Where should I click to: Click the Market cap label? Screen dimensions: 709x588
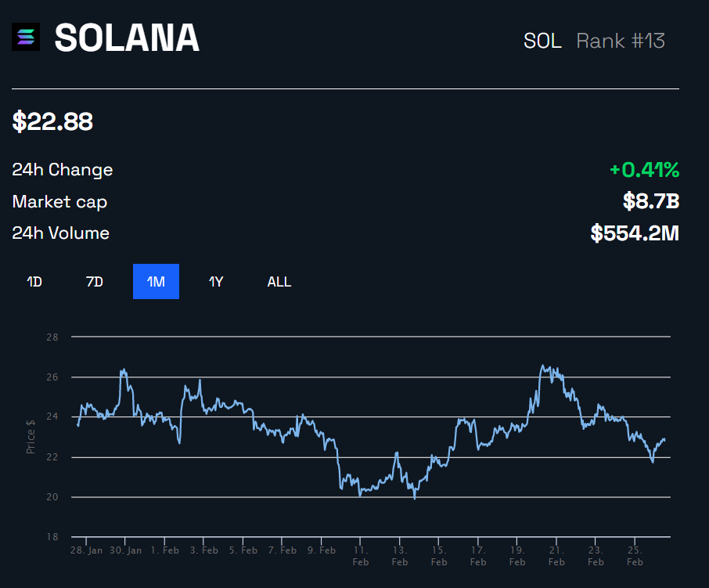point(59,202)
